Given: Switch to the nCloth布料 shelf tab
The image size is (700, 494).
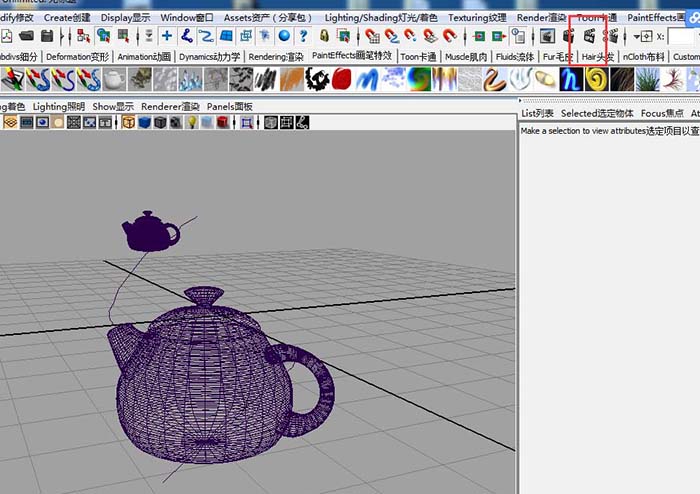Looking at the screenshot, I should pyautogui.click(x=644, y=57).
